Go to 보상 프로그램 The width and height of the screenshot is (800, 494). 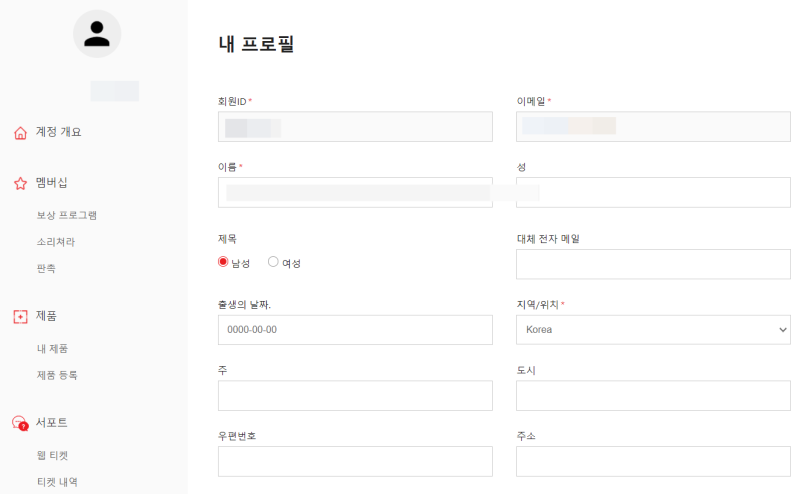(66, 215)
